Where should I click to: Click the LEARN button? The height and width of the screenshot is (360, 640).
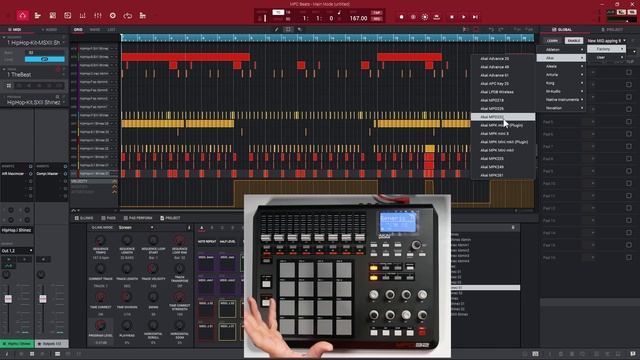point(552,41)
